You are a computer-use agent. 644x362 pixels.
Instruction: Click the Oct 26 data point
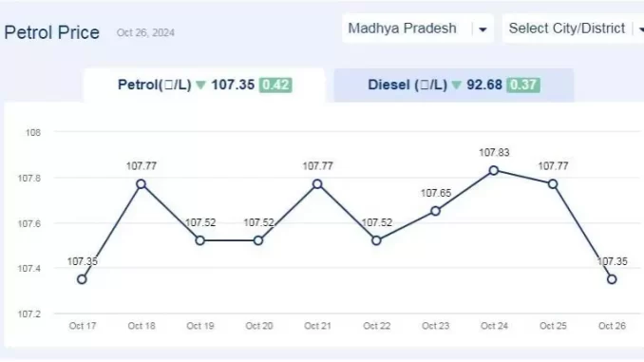(612, 279)
